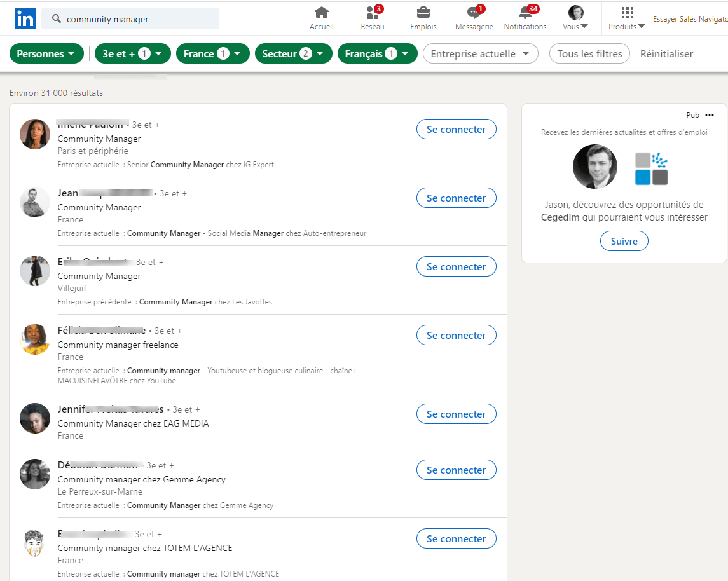The height and width of the screenshot is (581, 728).
Task: Click the Essayer Sales Navigator link
Action: (x=690, y=19)
